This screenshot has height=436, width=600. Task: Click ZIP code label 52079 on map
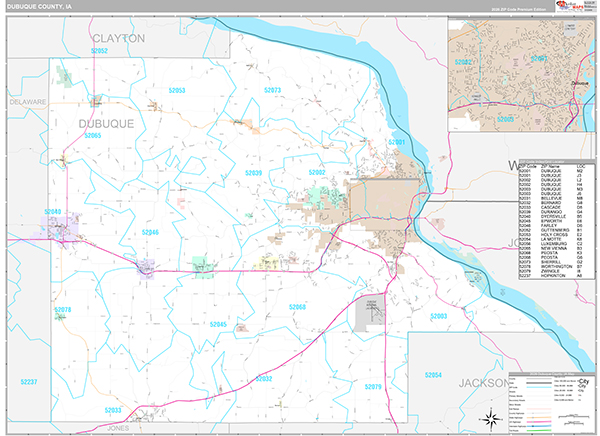tap(373, 387)
